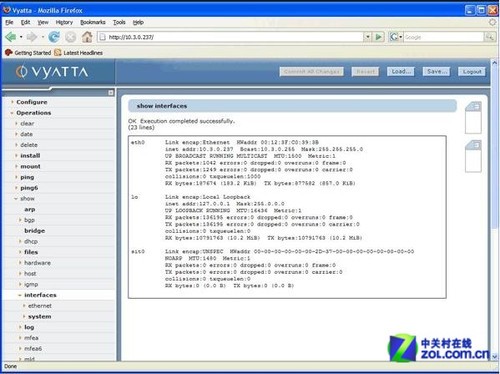
Task: Select the host tree item
Action: click(30, 274)
